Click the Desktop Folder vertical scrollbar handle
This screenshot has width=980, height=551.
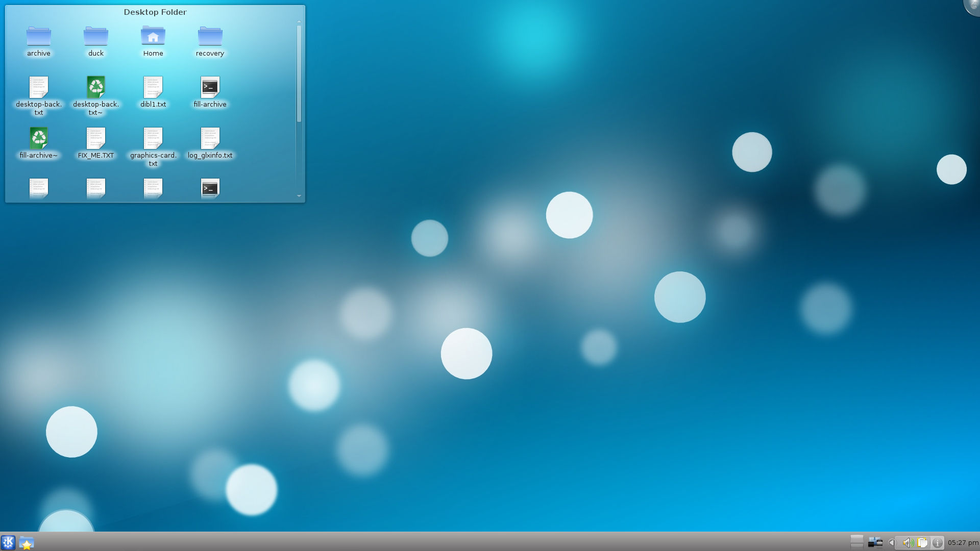tap(299, 73)
